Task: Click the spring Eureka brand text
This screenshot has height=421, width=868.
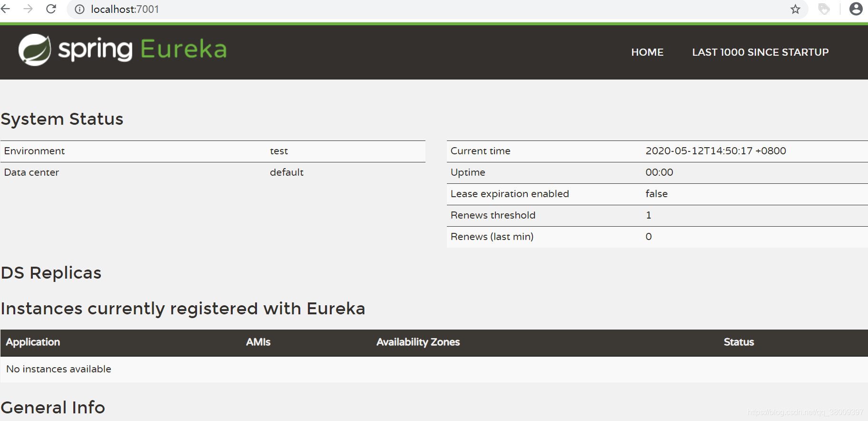Action: (142, 50)
